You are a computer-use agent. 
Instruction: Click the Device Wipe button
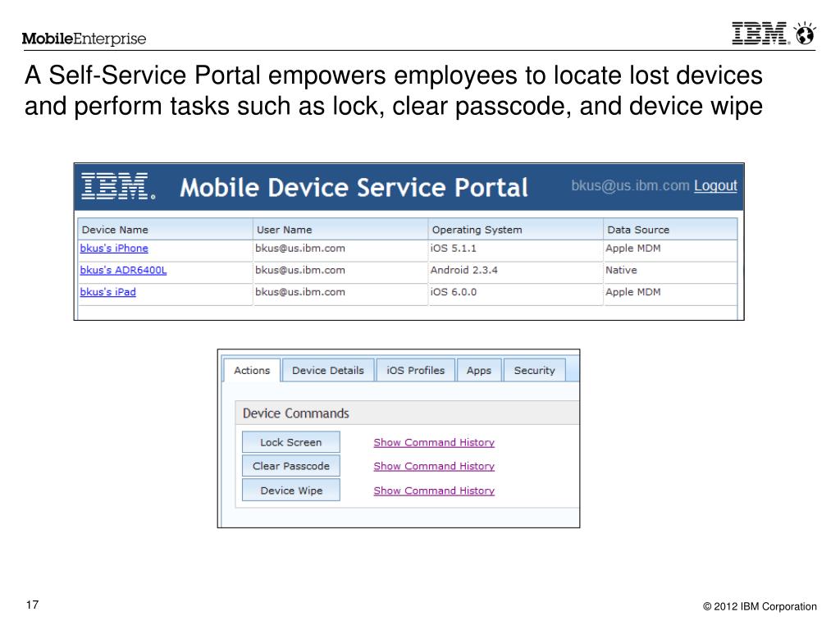291,490
